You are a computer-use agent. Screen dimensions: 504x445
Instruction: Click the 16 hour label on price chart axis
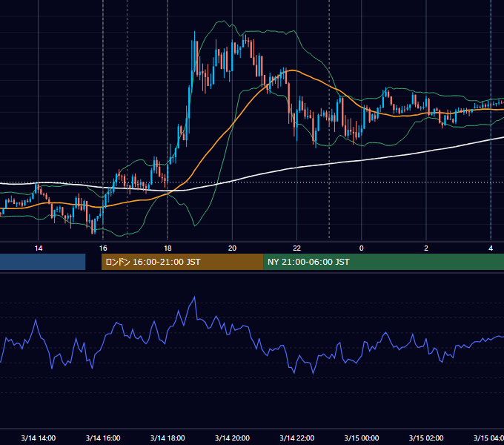pyautogui.click(x=103, y=248)
